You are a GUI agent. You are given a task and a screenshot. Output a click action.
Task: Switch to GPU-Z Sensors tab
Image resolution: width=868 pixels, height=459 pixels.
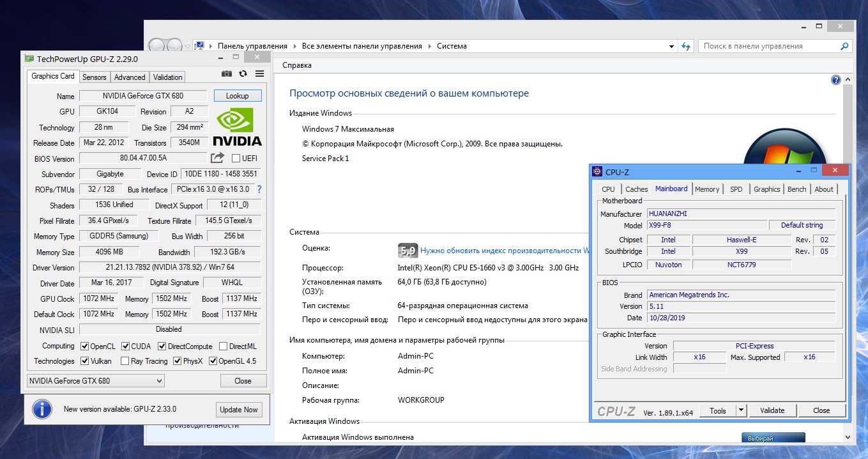95,77
